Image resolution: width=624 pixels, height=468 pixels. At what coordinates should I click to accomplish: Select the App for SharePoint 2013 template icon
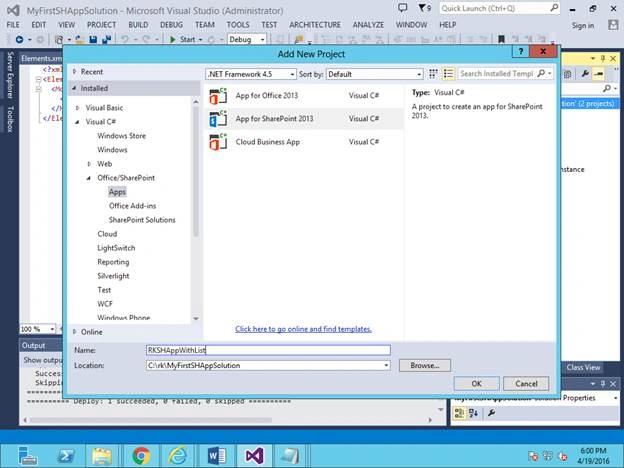tap(218, 119)
